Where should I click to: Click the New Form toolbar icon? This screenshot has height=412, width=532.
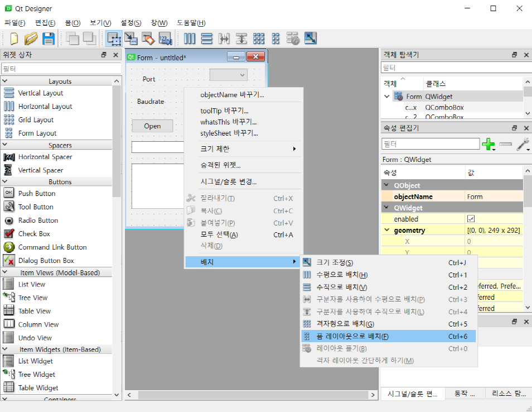tap(14, 39)
